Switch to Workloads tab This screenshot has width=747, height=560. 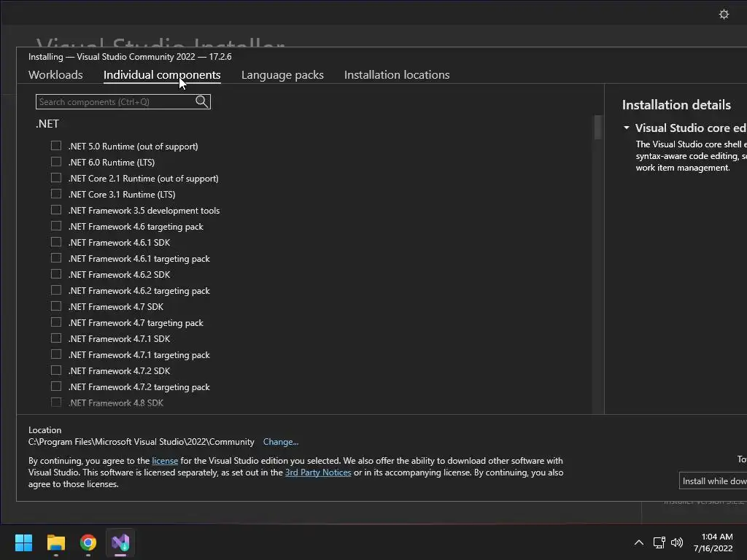(x=55, y=75)
